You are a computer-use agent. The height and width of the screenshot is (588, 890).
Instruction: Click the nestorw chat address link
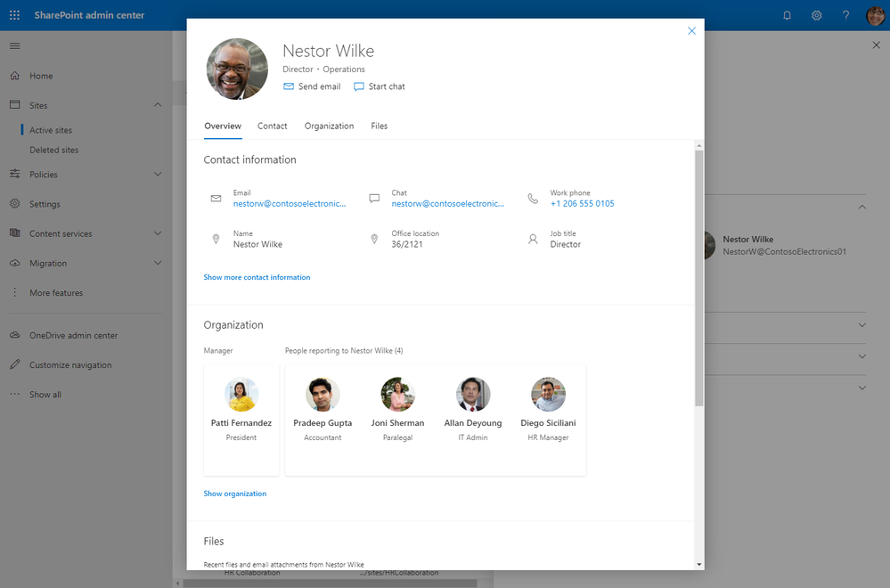tap(447, 203)
